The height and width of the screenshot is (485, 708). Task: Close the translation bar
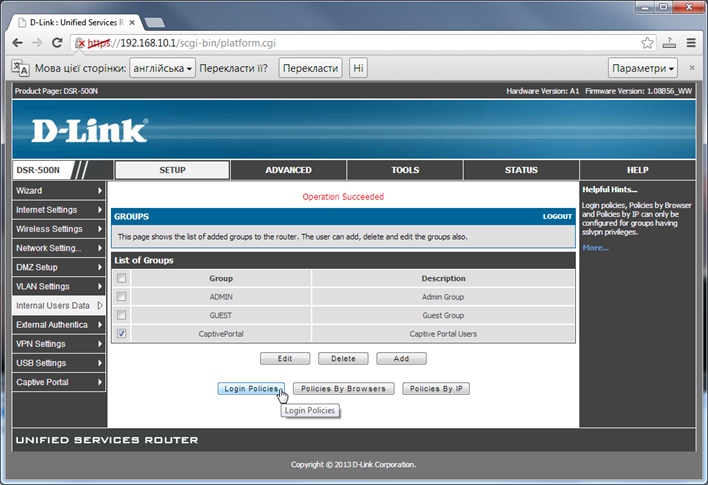692,68
